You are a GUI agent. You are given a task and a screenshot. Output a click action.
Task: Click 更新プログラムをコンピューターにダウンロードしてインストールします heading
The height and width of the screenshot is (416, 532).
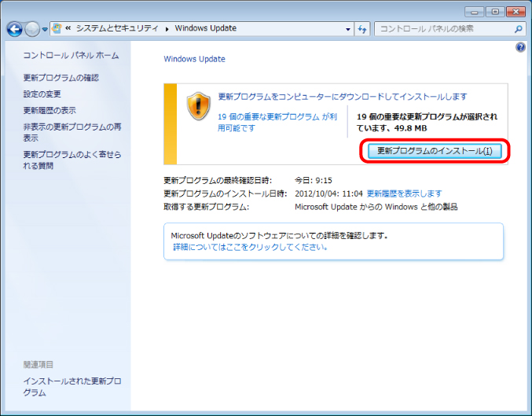coord(343,97)
